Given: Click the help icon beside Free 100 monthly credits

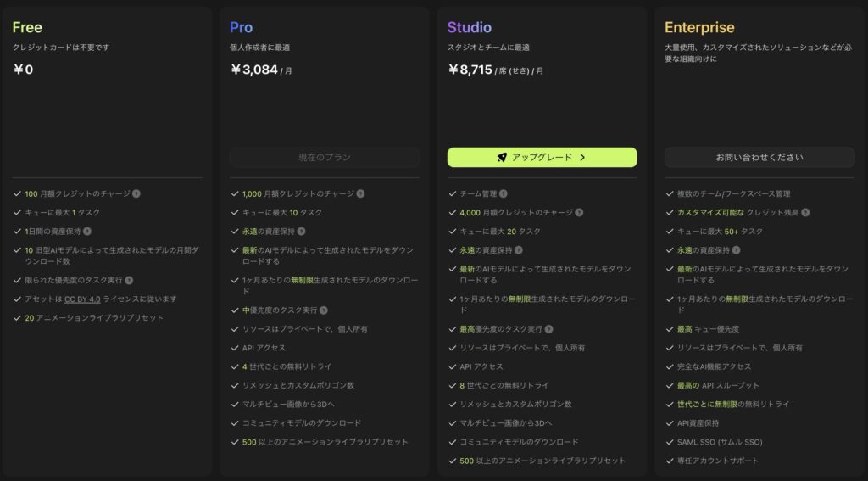Looking at the screenshot, I should tap(136, 194).
